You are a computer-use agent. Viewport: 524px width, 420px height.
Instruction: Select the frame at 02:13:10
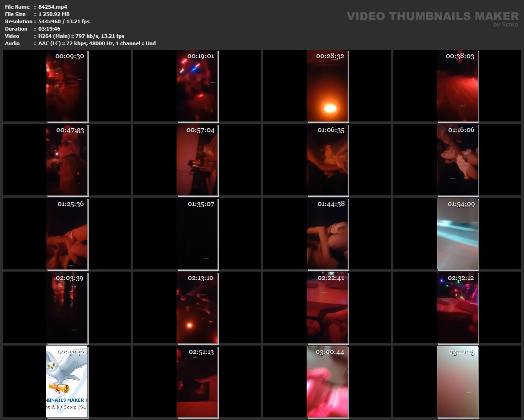point(197,308)
